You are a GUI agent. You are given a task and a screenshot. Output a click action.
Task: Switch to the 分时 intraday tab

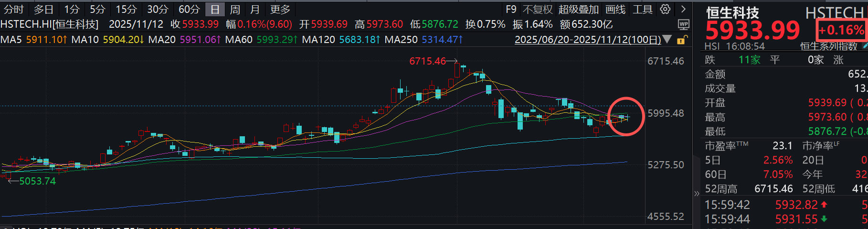[x=14, y=10]
